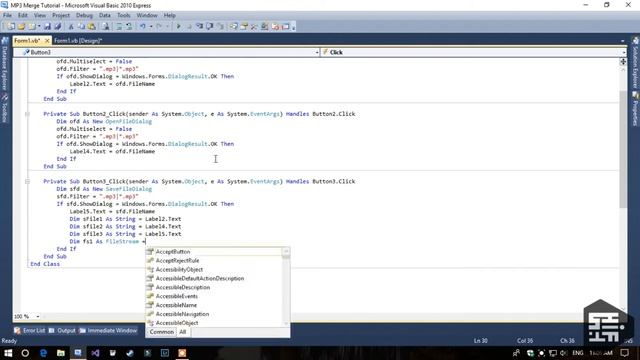
Task: Open Steam from the taskbar
Action: click(130, 353)
